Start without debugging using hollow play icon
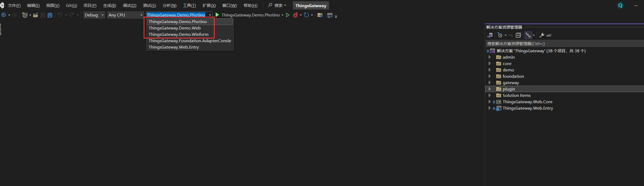The width and height of the screenshot is (644, 186). tap(288, 15)
